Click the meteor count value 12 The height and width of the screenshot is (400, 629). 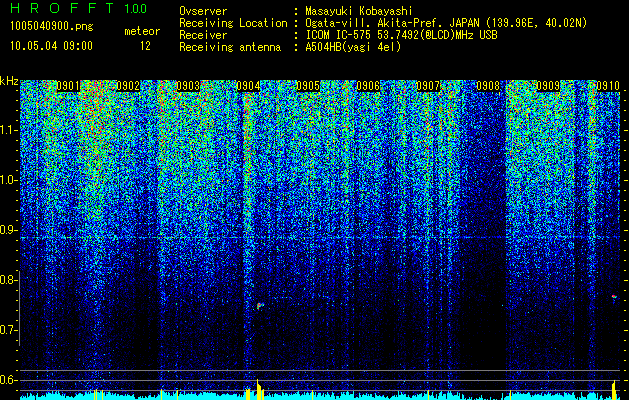[x=145, y=46]
